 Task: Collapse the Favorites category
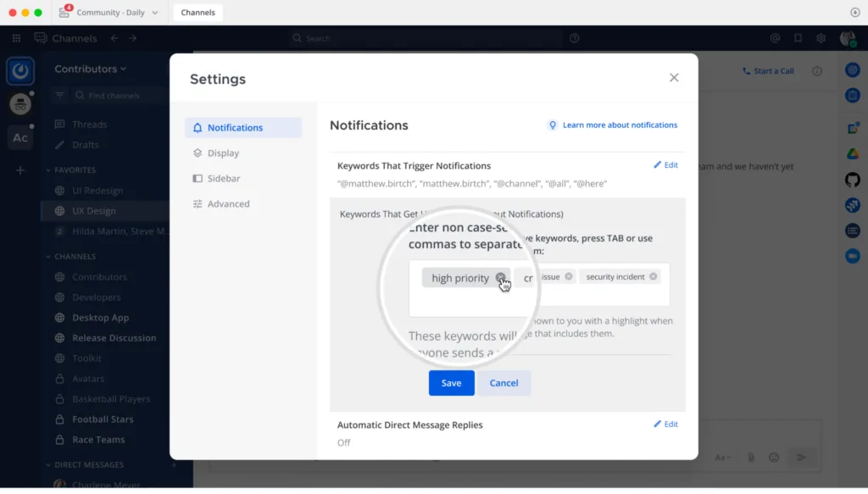coord(71,169)
